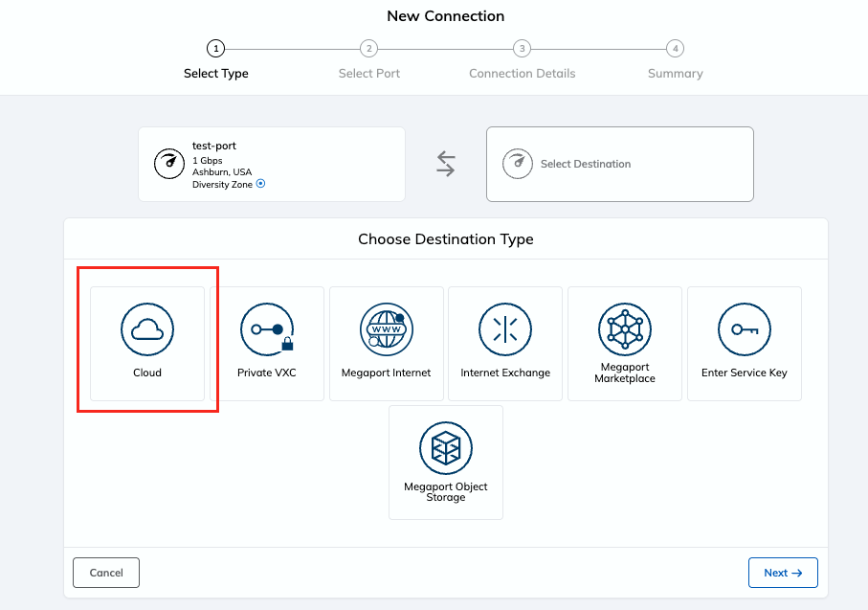Select the Megaport Object Storage cube icon
Viewport: 868px width, 610px height.
coord(446,448)
